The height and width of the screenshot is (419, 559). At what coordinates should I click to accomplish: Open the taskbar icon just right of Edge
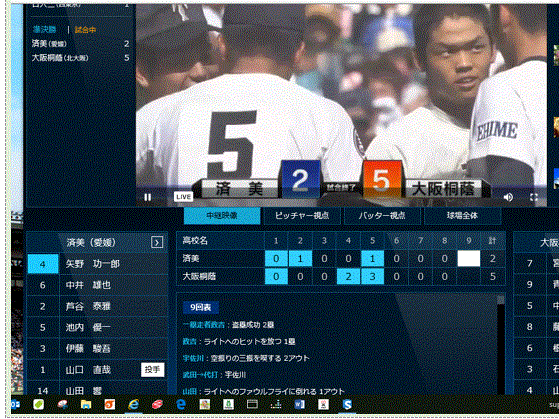(x=205, y=404)
